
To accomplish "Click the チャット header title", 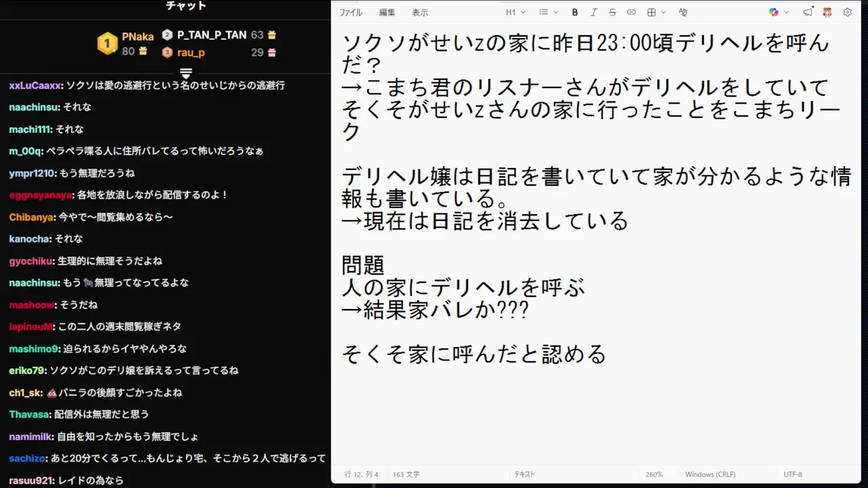I will pos(186,5).
